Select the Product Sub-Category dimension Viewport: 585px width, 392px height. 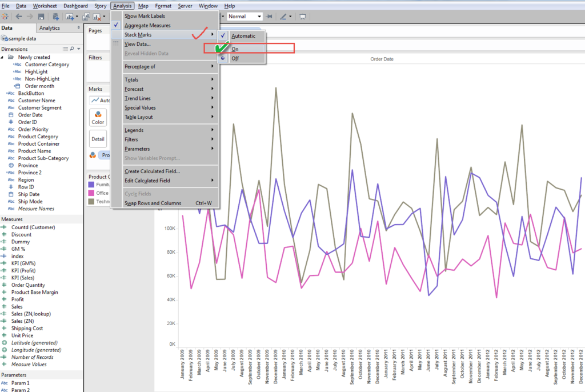click(x=43, y=158)
